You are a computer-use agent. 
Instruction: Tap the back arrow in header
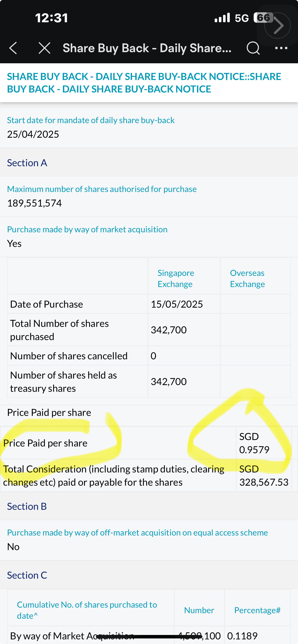pyautogui.click(x=13, y=48)
